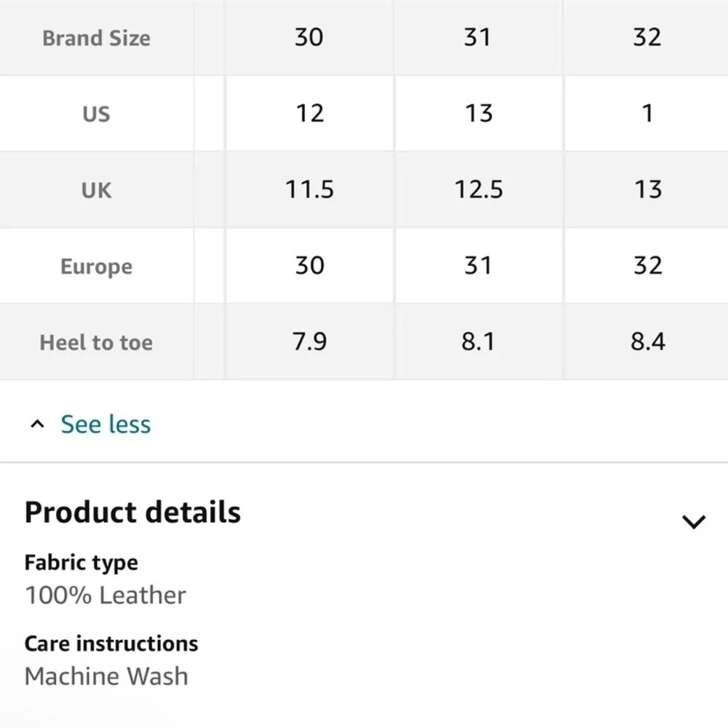Click heel to toe 7.9 value

click(309, 341)
